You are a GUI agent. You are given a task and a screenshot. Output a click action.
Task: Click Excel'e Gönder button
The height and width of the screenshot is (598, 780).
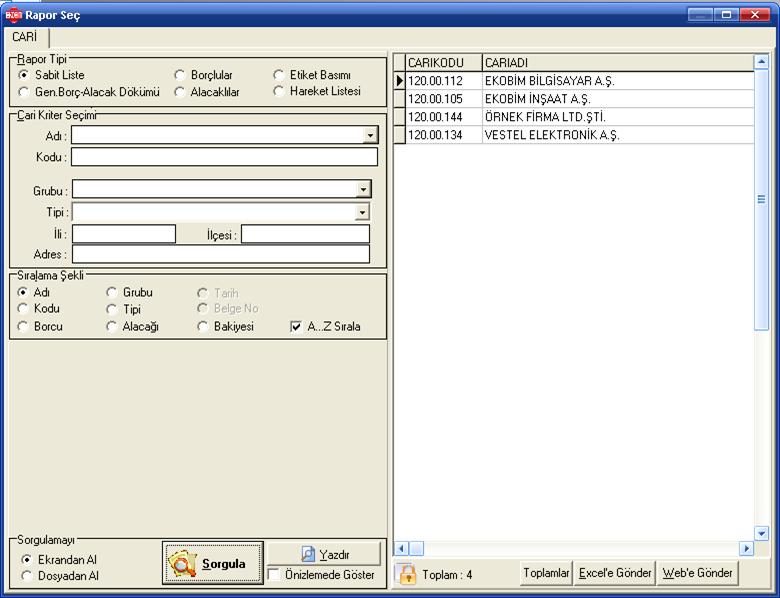[x=615, y=573]
